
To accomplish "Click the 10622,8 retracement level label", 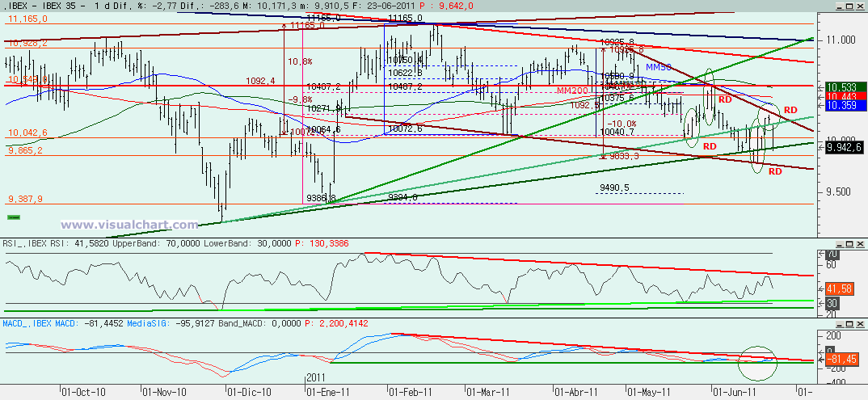I will coord(405,73).
